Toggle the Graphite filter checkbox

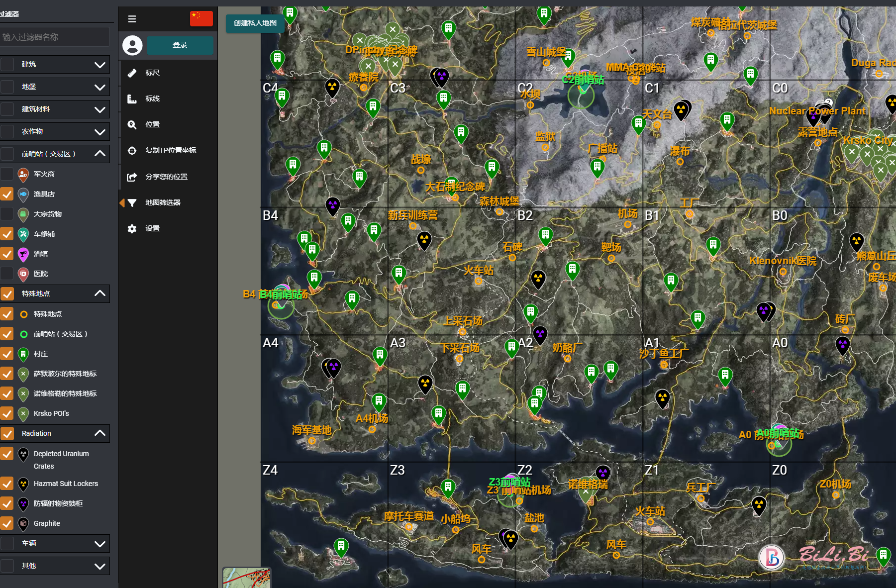[7, 523]
